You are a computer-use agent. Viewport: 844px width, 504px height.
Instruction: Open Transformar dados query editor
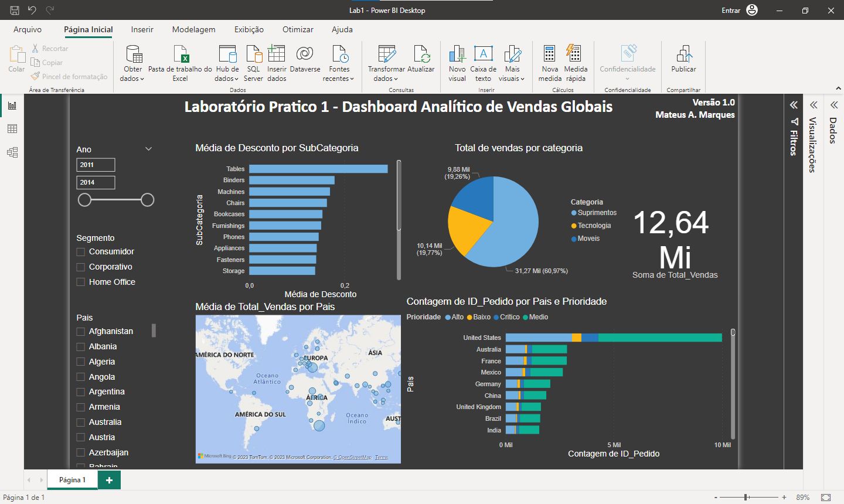point(386,63)
